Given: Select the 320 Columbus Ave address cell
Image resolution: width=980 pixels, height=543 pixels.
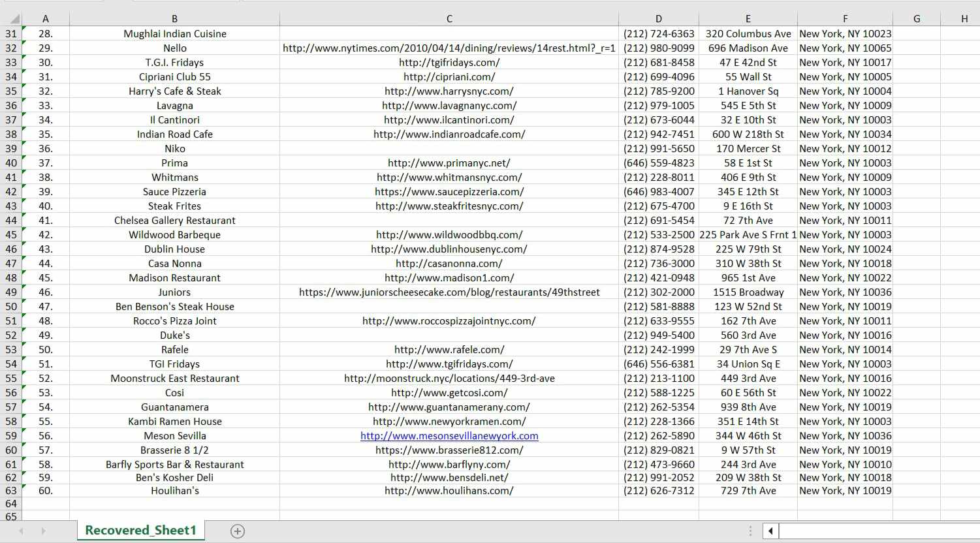Looking at the screenshot, I should point(748,34).
